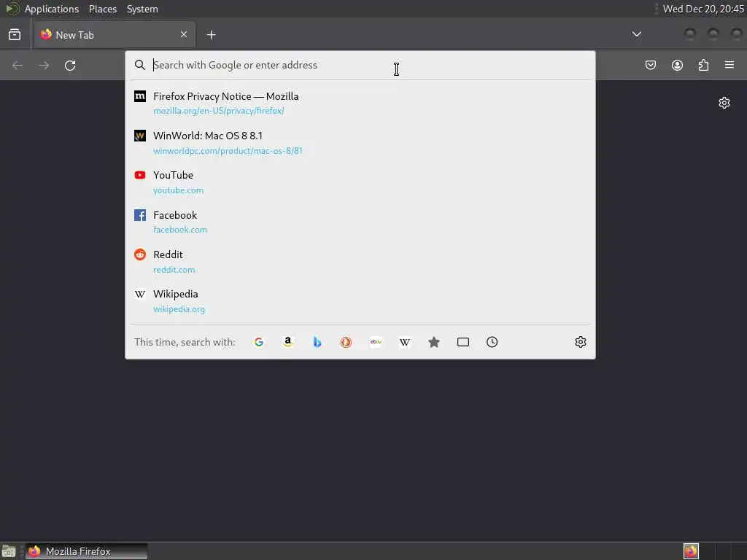Open the hamburger application menu
The image size is (747, 560).
[729, 65]
